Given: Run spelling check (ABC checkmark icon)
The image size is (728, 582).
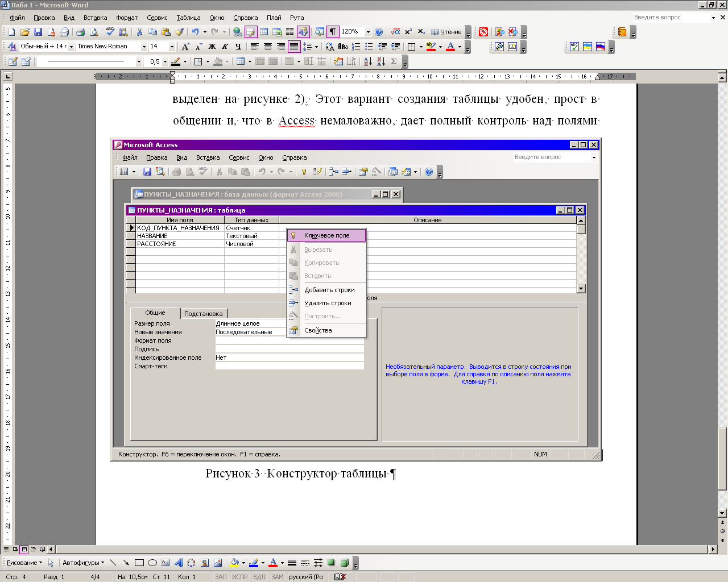Looking at the screenshot, I should tap(110, 32).
